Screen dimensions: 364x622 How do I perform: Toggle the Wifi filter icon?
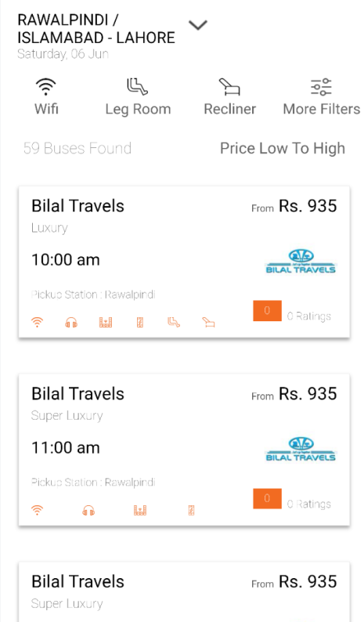45,86
